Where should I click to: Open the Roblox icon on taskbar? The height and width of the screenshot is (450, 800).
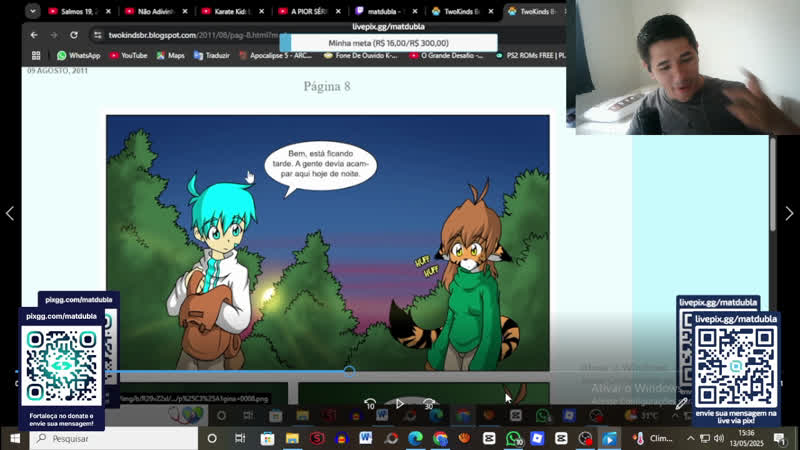coord(537,438)
